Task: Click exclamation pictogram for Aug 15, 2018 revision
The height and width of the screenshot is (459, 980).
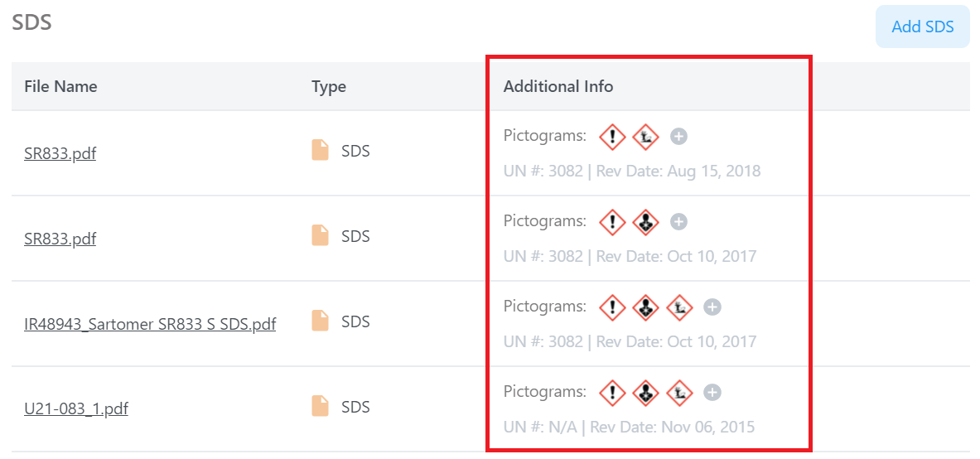Action: pos(611,137)
